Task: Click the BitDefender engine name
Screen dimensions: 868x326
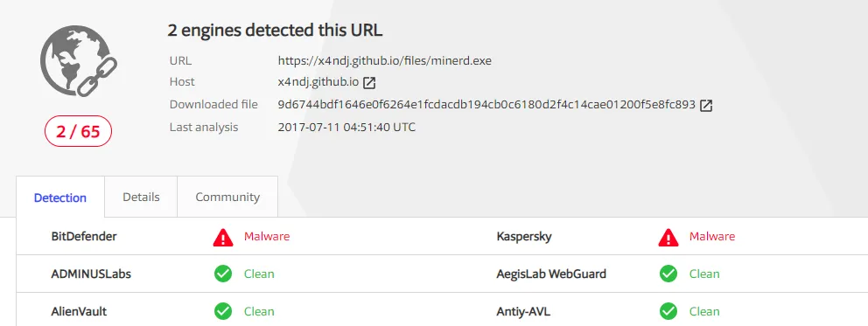Action: coord(84,237)
